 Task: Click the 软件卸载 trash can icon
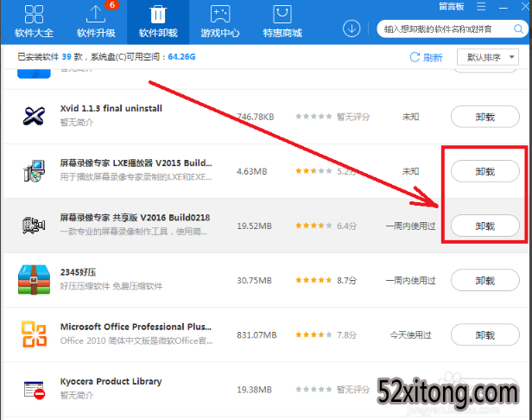(x=158, y=15)
